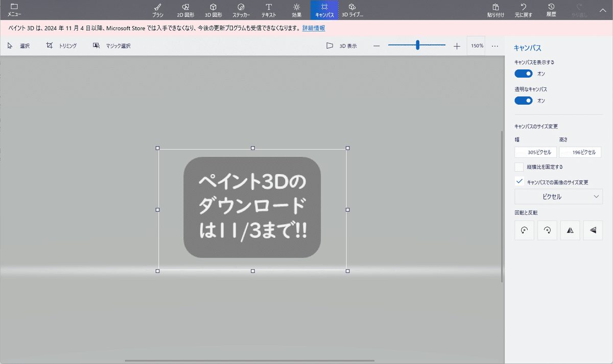Click the vertical scrollbar of workspace
Screen dimensions: 613x364
pos(502,207)
